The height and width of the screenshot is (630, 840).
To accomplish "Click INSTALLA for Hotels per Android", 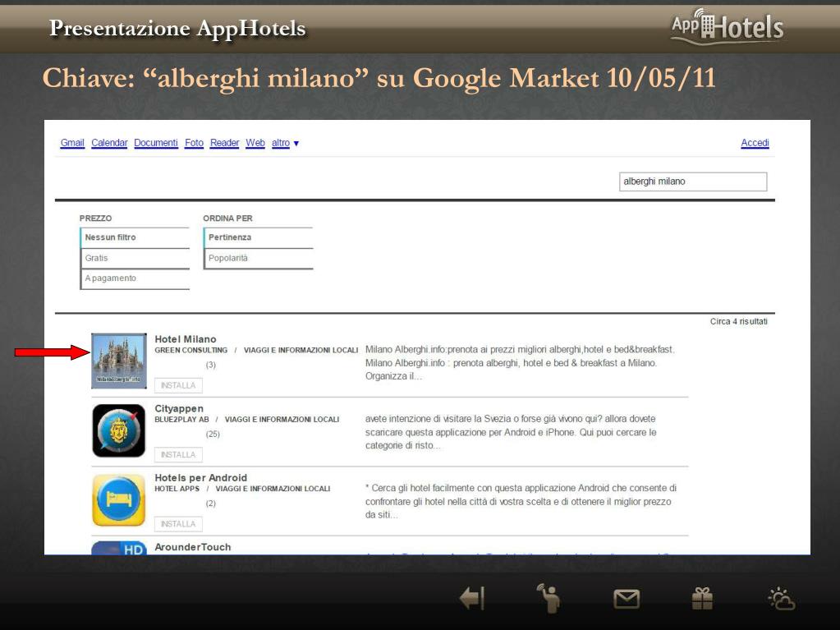I will click(178, 524).
